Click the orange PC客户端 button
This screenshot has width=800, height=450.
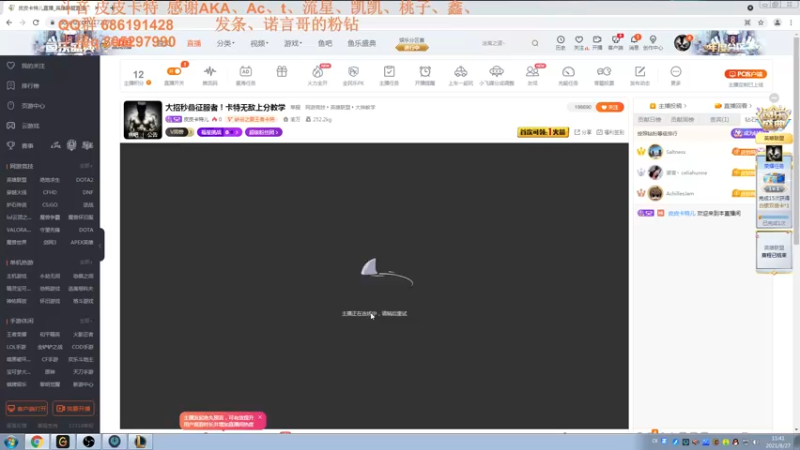tap(745, 74)
